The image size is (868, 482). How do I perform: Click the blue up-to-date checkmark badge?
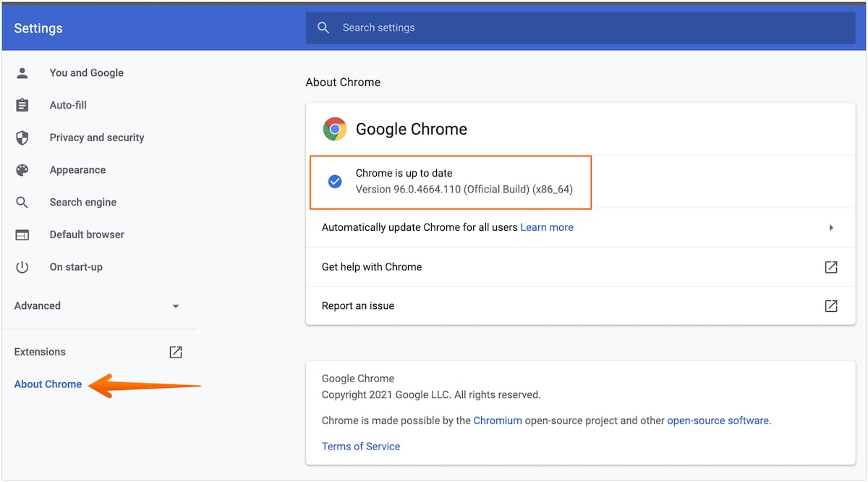tap(334, 182)
